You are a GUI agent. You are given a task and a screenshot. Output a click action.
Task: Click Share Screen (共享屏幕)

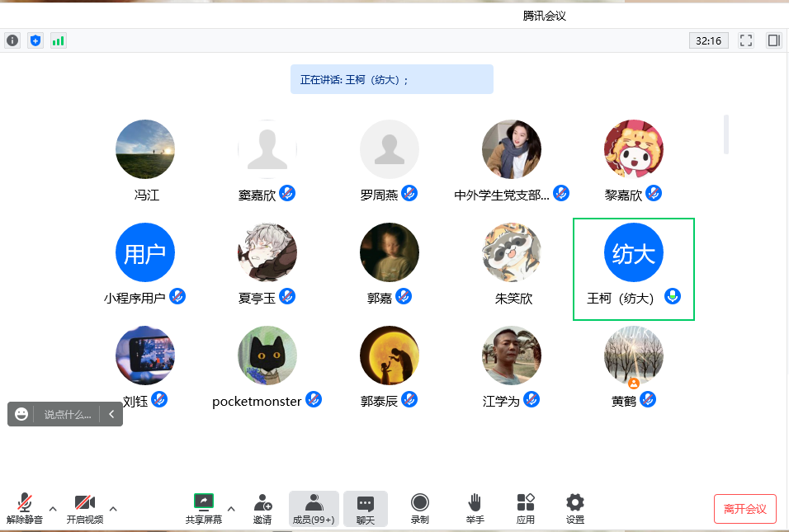coord(204,508)
